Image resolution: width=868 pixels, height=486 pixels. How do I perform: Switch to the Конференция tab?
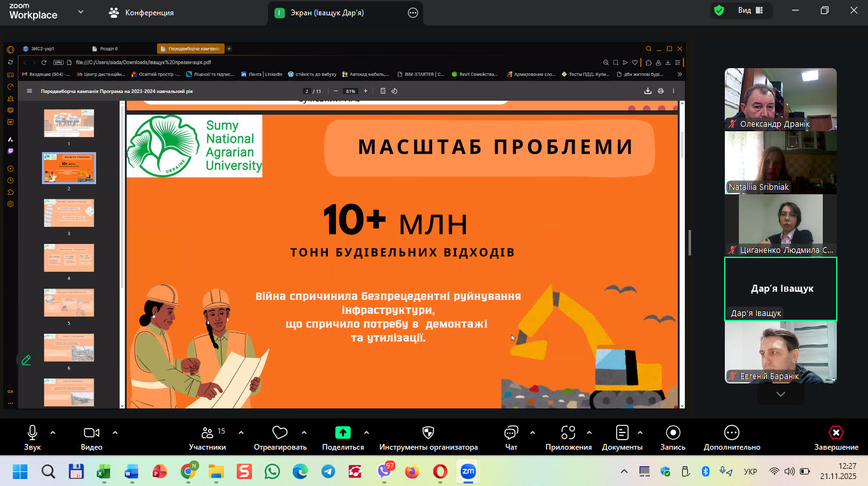[141, 13]
